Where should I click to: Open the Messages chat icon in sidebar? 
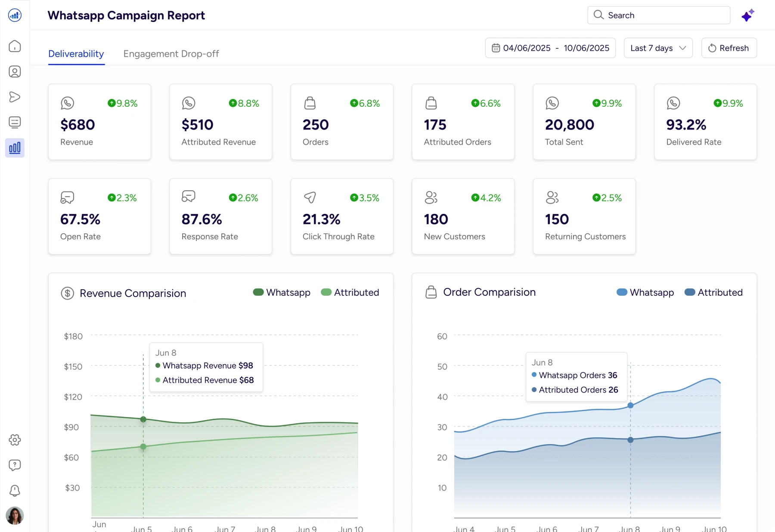(x=15, y=122)
